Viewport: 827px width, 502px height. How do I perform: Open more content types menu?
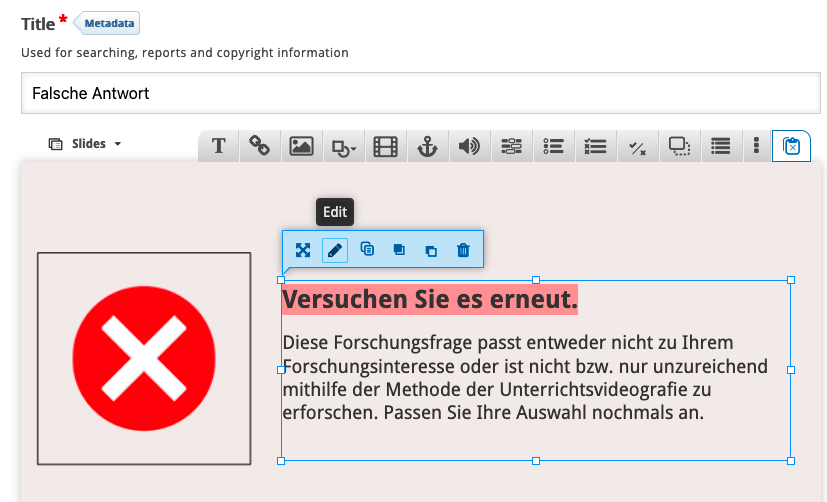click(756, 146)
